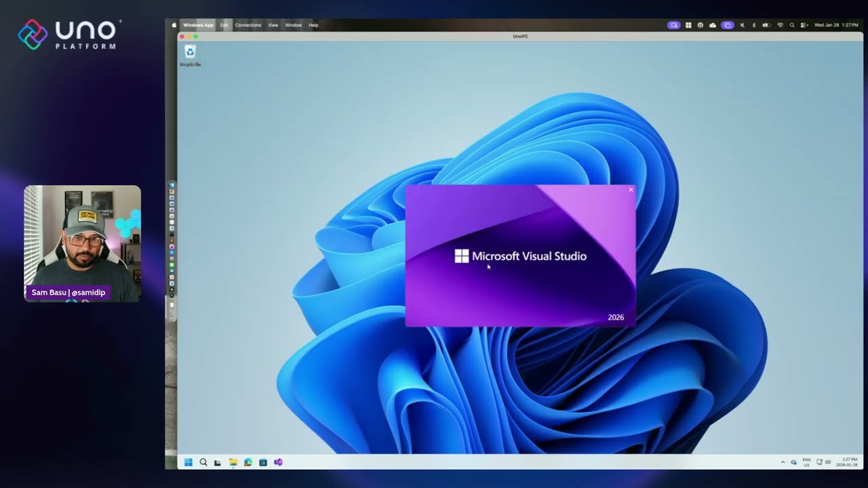
Task: Open the ENG US language switcher
Action: pos(806,462)
